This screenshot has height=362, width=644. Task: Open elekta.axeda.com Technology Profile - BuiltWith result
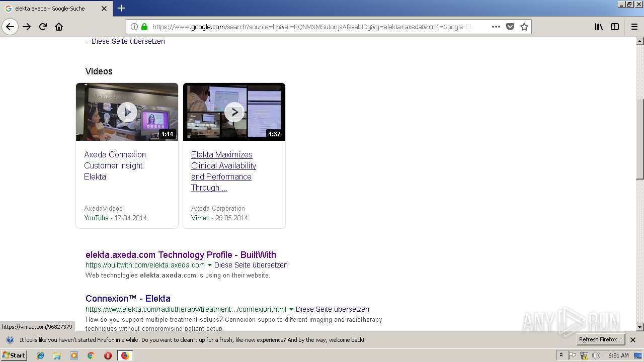click(x=181, y=254)
